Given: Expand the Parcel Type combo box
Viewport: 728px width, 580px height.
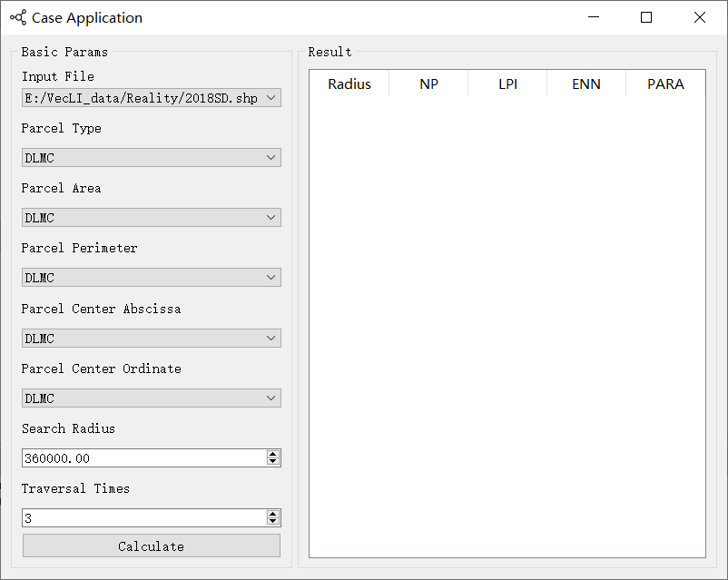Looking at the screenshot, I should tap(152, 158).
